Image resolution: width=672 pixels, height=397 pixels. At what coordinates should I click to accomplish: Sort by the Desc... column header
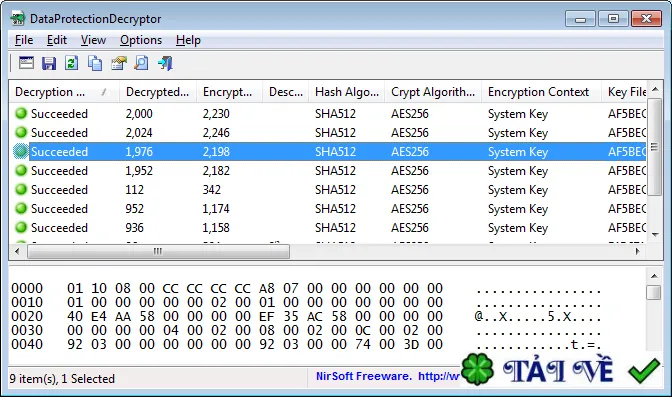coord(285,92)
